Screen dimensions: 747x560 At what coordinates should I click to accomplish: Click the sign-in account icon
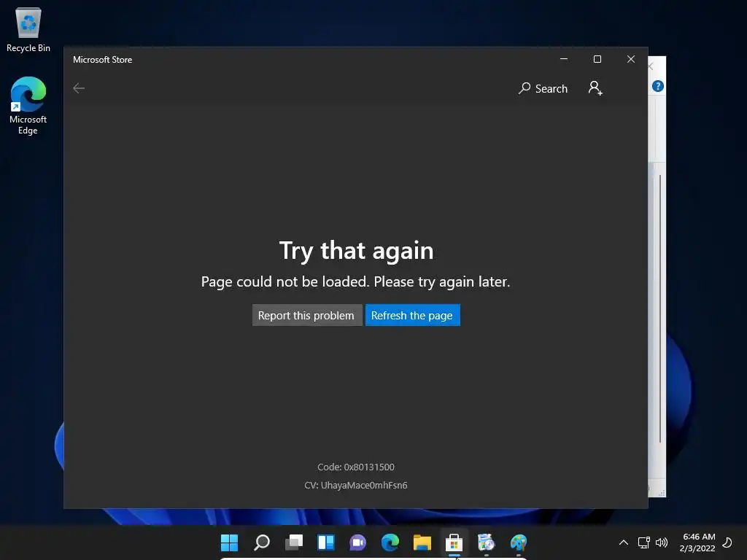point(595,88)
